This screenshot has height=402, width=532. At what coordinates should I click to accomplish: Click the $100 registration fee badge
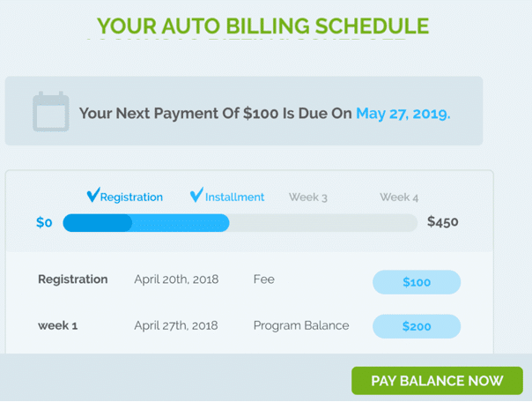[x=417, y=282]
